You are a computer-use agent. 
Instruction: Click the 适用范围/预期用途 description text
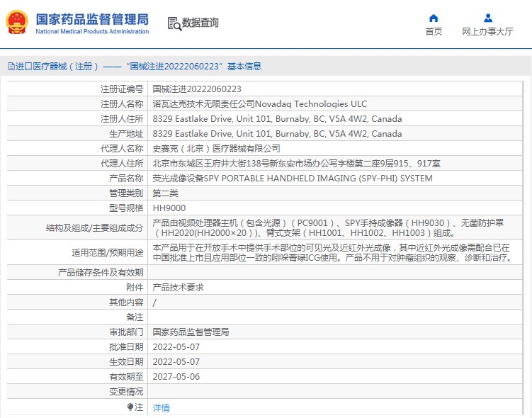click(333, 252)
